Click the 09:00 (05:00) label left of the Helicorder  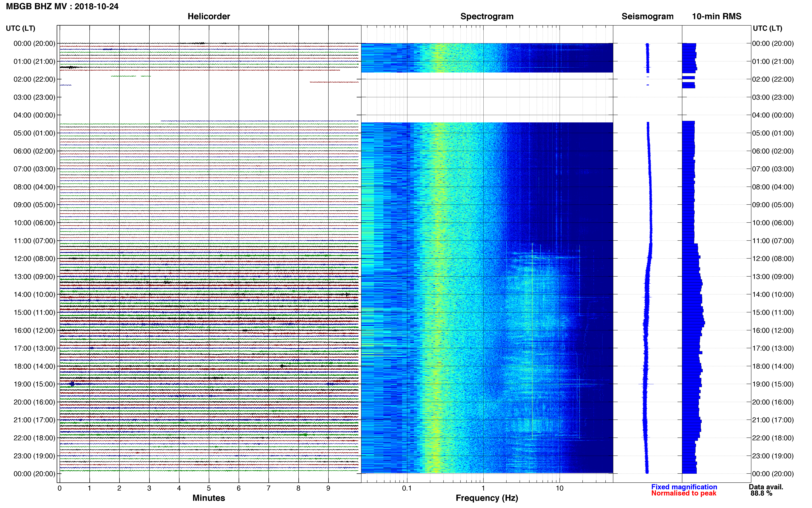34,205
